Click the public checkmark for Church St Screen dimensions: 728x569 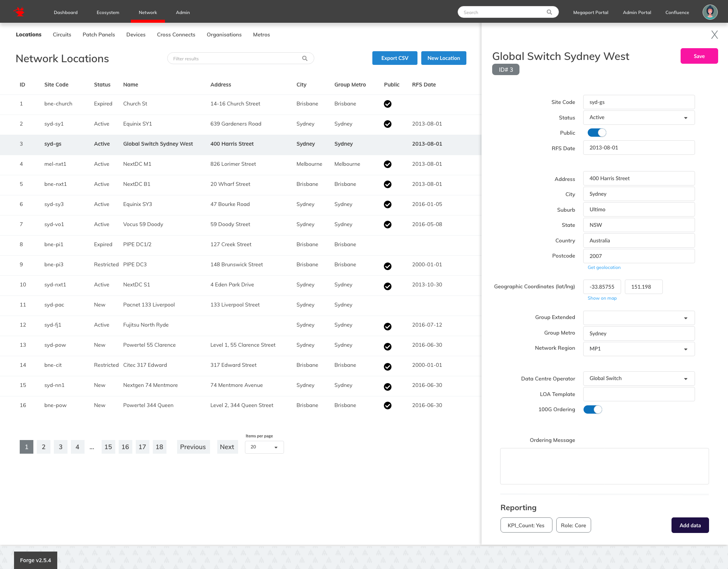click(388, 104)
